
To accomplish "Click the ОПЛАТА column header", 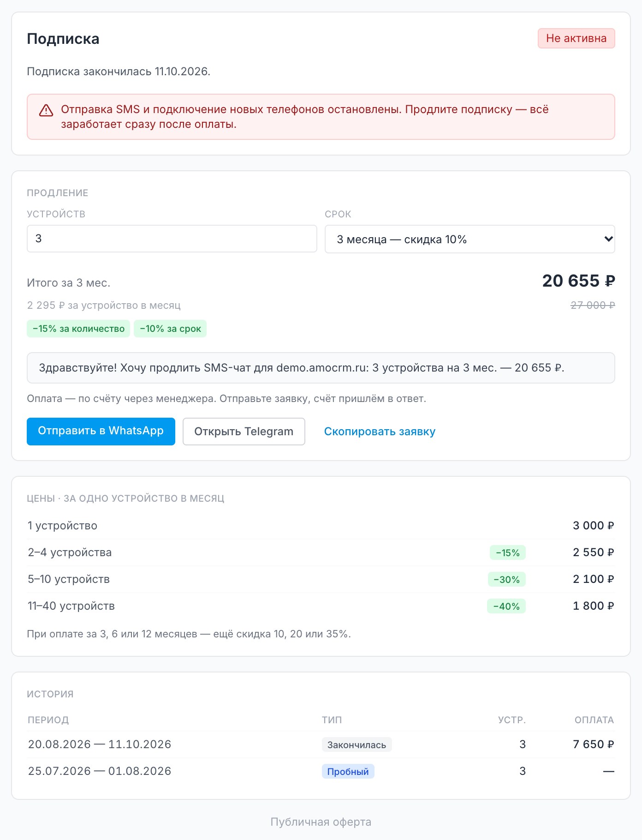I will coord(594,720).
